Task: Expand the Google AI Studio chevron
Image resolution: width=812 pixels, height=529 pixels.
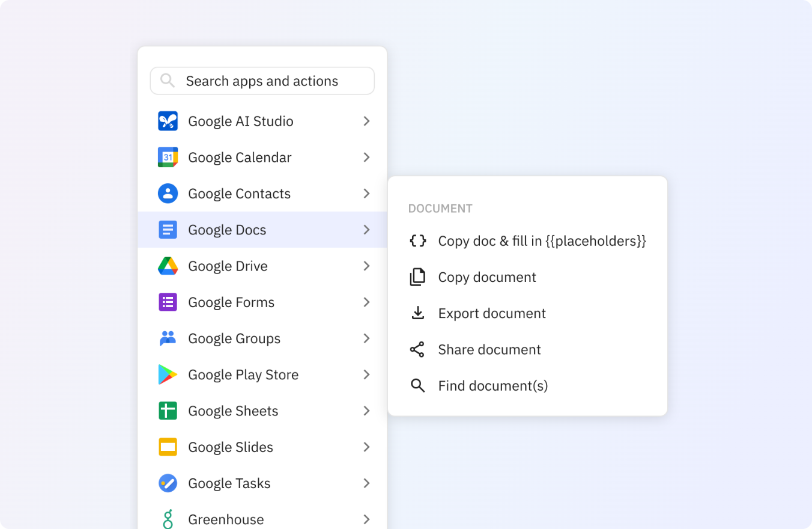Action: tap(366, 121)
